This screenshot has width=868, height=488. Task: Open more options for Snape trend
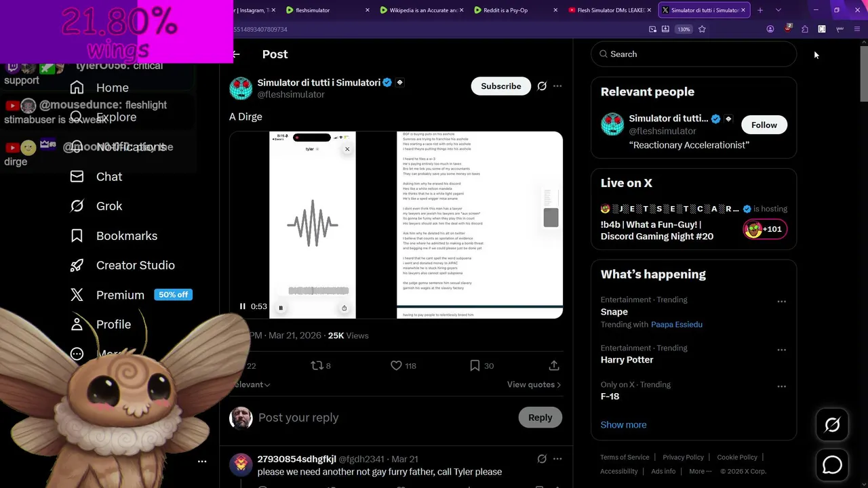pyautogui.click(x=781, y=302)
